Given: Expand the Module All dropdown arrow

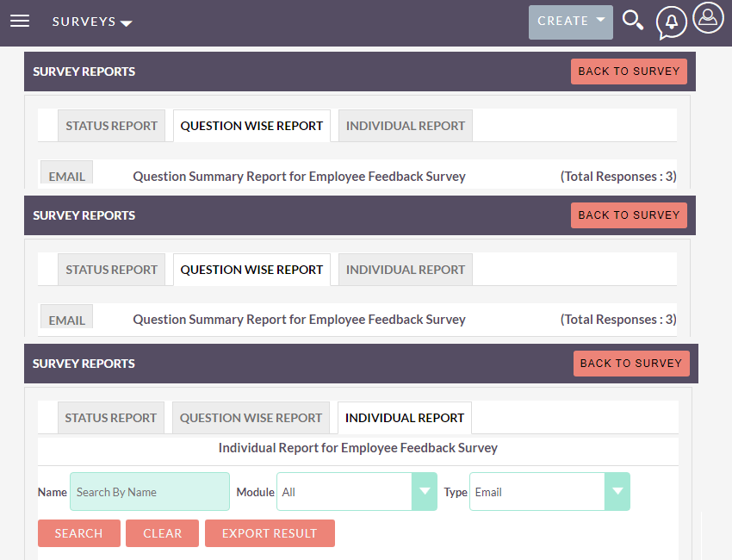Looking at the screenshot, I should [x=425, y=491].
